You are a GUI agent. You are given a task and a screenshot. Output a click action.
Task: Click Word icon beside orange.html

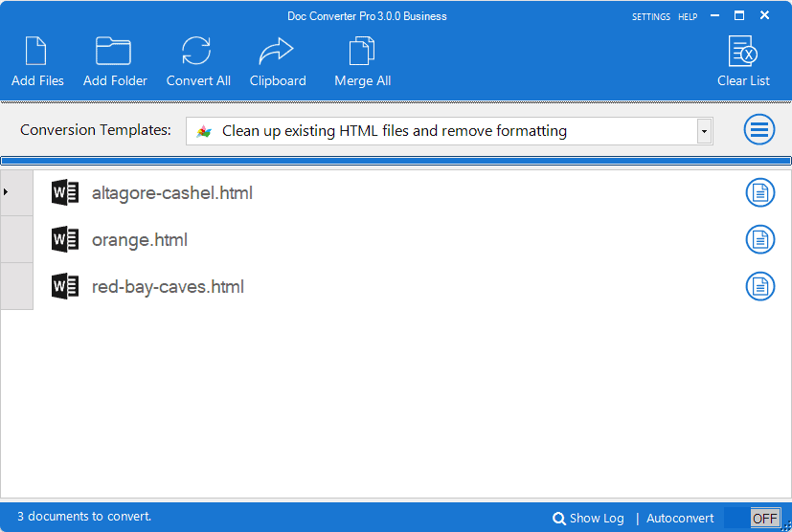coord(65,239)
